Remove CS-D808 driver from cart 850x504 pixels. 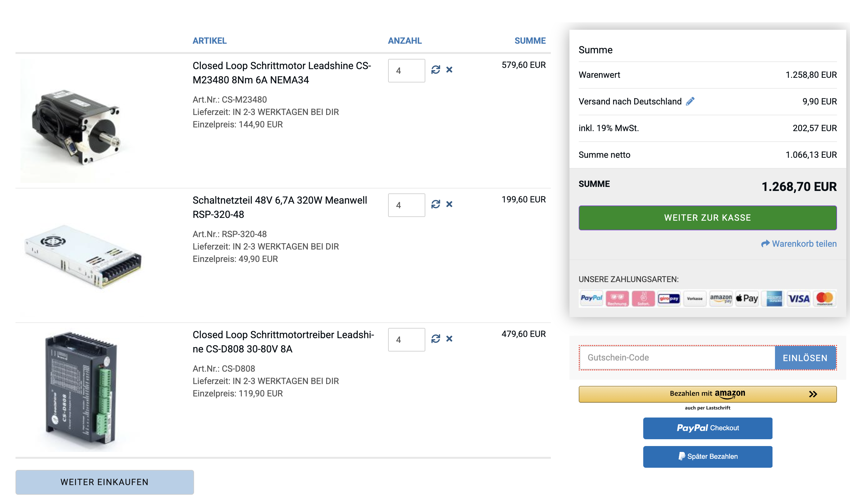[449, 339]
